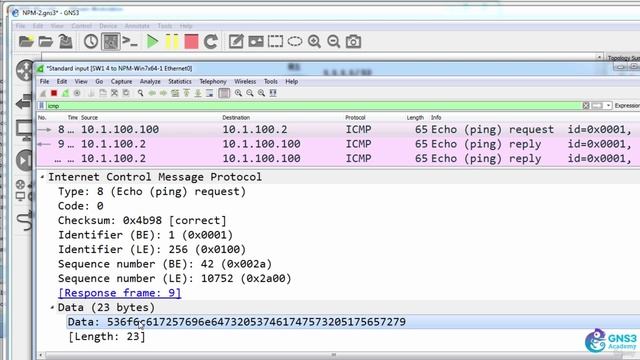
Task: Stop Wireshark capture red square icon
Action: click(54, 93)
